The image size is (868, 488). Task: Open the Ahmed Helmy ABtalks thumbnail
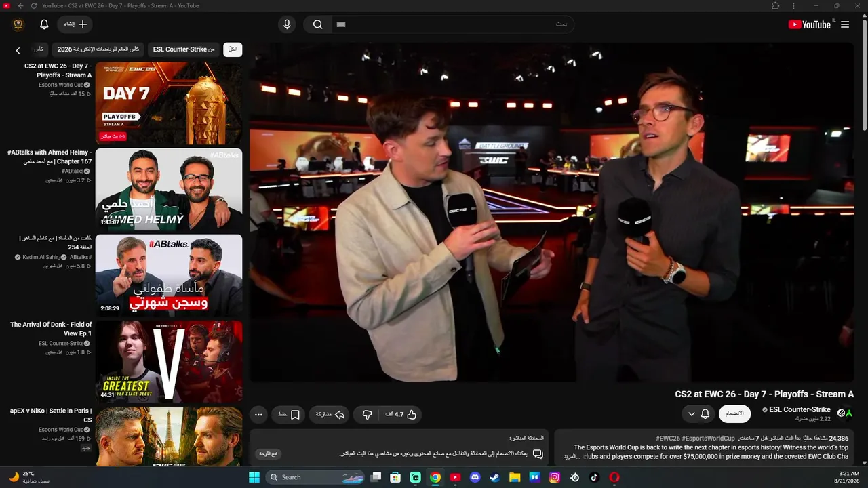coord(169,189)
